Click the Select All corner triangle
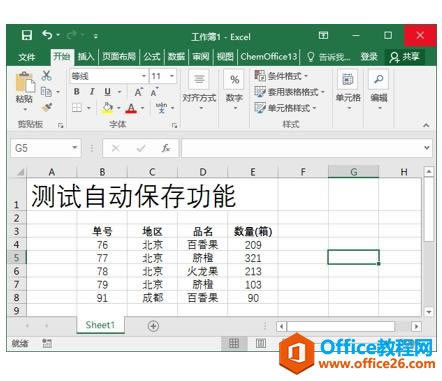Image resolution: width=442 pixels, height=381 pixels. pyautogui.click(x=20, y=172)
